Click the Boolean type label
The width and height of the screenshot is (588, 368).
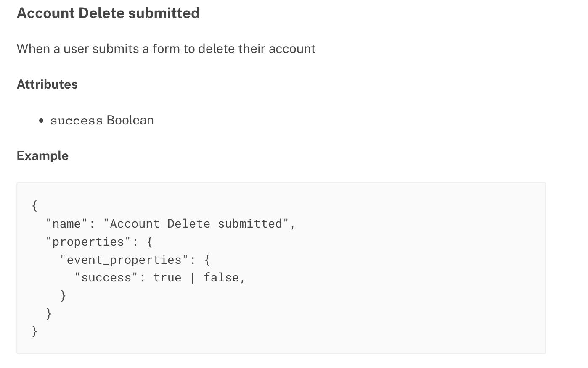pos(130,120)
